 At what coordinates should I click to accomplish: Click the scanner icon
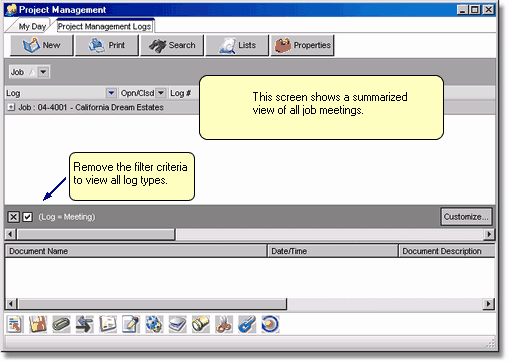(178, 324)
